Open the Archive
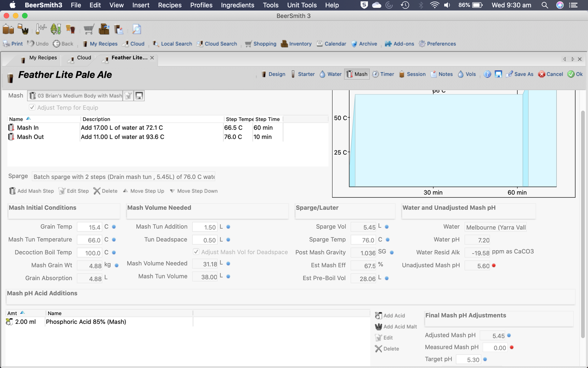The height and width of the screenshot is (368, 588). (364, 44)
